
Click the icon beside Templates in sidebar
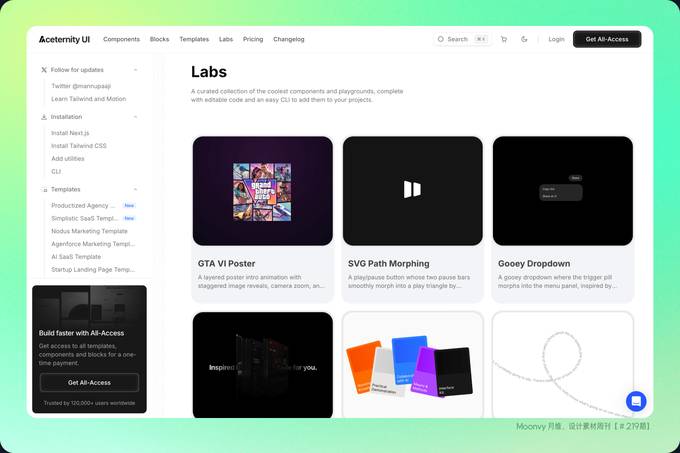[45, 190]
